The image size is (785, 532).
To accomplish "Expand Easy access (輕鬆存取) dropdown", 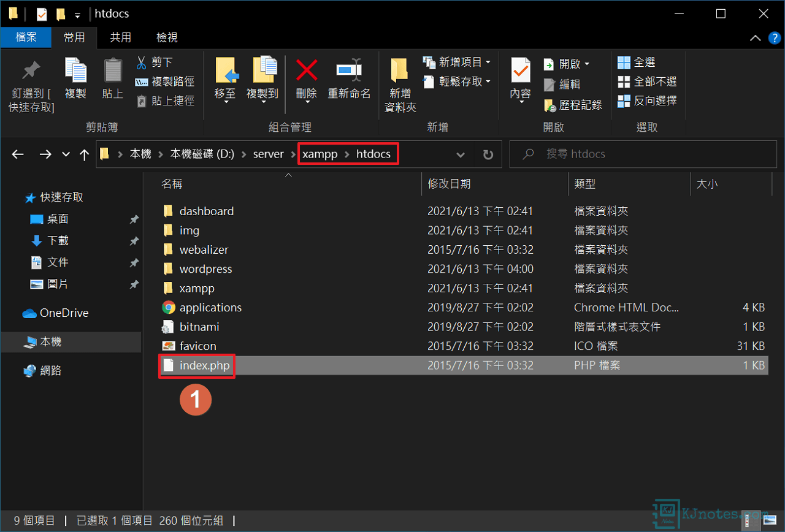I will pos(488,82).
